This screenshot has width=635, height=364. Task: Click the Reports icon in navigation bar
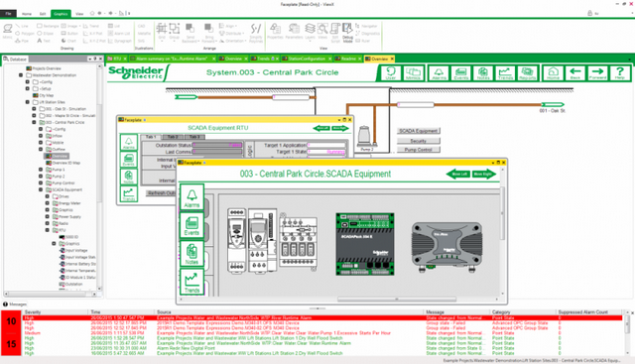pos(527,73)
